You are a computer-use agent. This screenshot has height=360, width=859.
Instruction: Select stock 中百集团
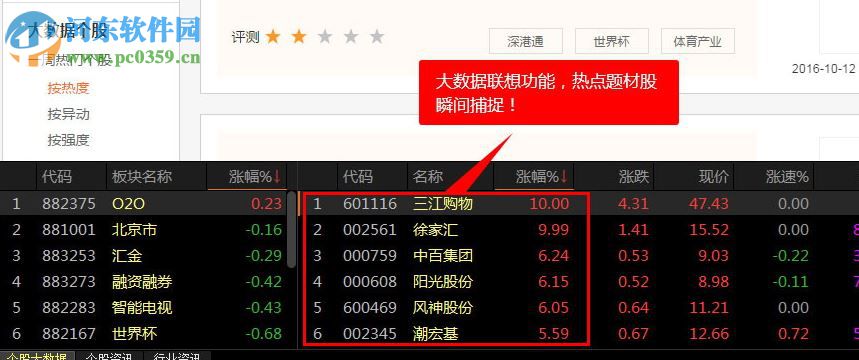point(443,255)
